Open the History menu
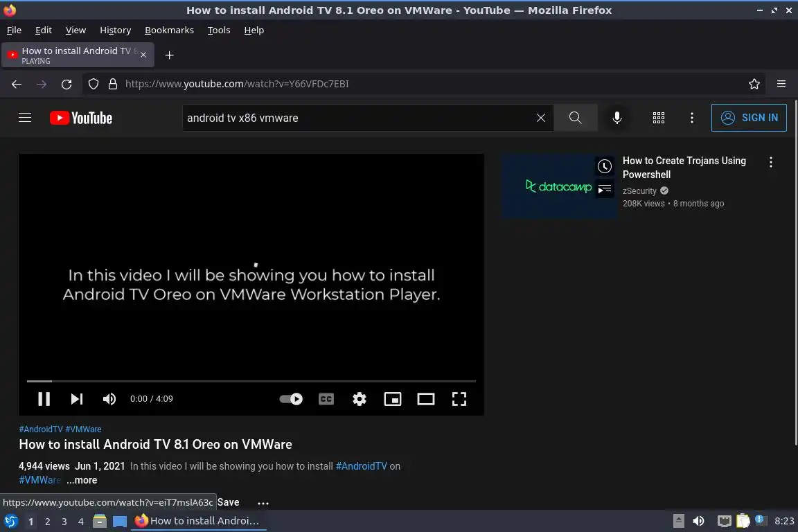 [116, 30]
